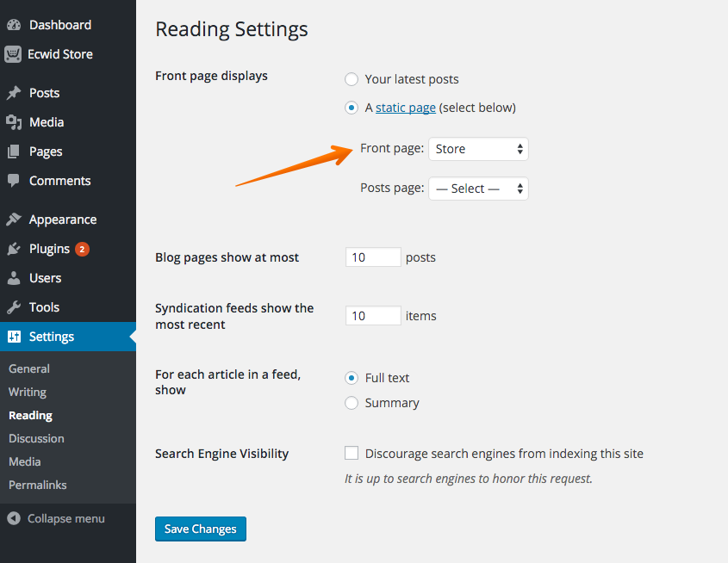Go to General settings submenu item
728x563 pixels.
point(29,368)
